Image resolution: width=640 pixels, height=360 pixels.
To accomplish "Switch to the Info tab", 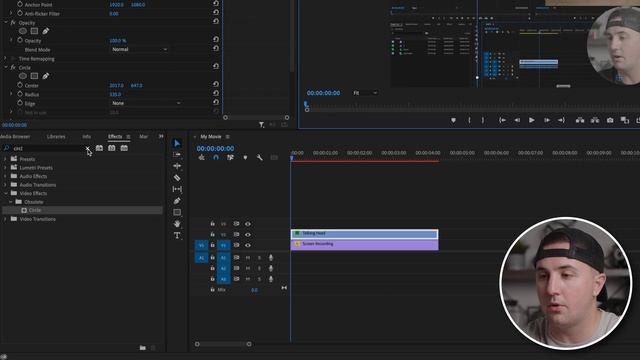I will tap(87, 136).
